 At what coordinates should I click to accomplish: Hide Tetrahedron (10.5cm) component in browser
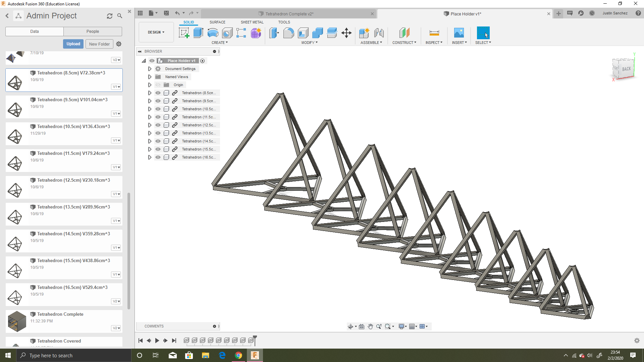pos(158,109)
